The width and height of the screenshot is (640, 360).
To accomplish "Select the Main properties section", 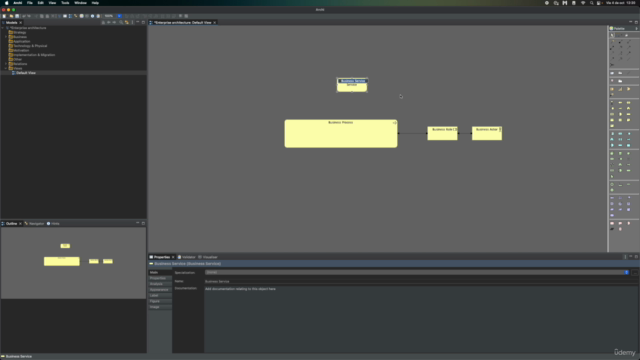I will (x=160, y=272).
